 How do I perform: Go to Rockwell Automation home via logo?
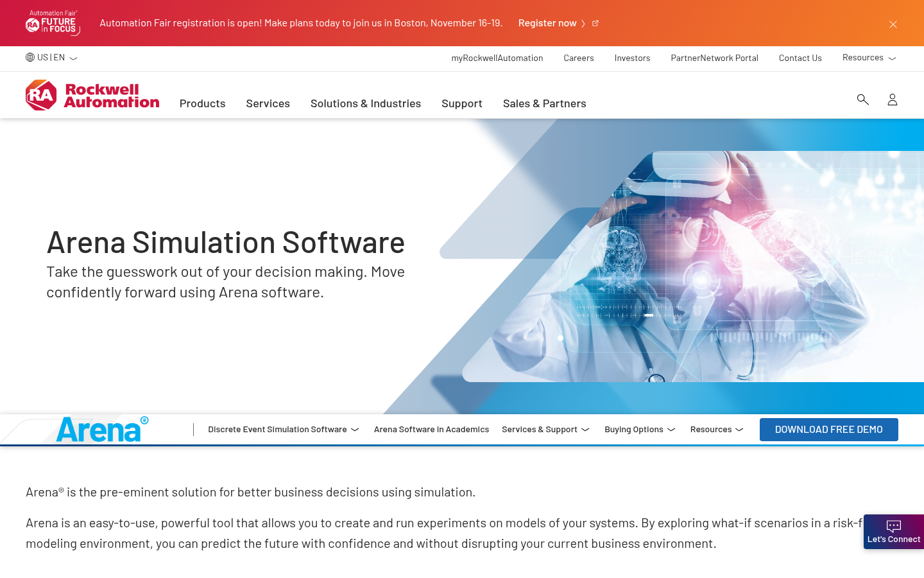(92, 95)
